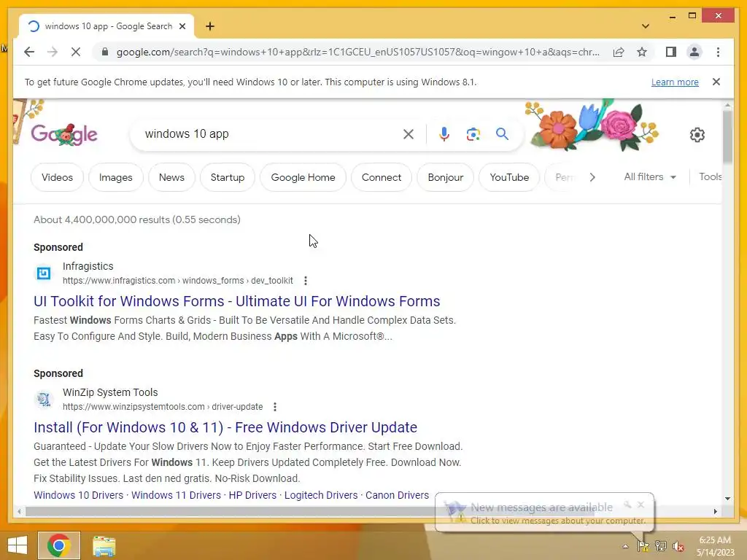Stop loading the page with X button
This screenshot has height=560, width=747.
76,52
